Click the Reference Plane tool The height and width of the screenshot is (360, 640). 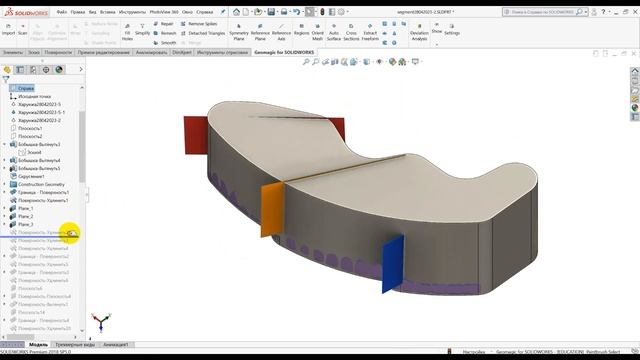click(260, 32)
